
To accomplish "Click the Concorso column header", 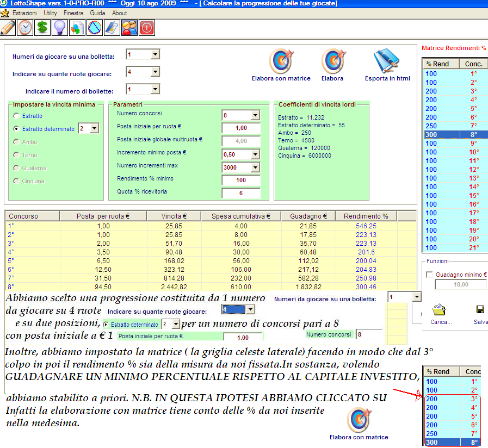I will point(32,216).
